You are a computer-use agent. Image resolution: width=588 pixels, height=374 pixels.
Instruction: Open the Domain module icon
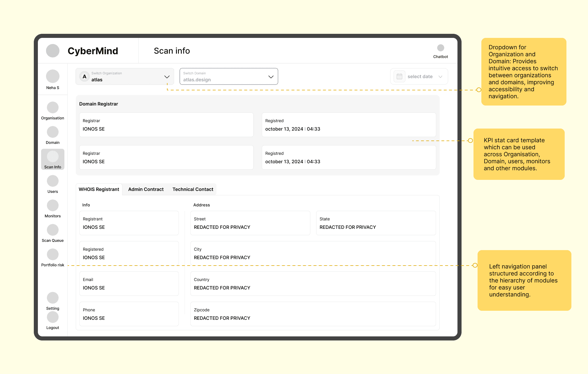(53, 132)
